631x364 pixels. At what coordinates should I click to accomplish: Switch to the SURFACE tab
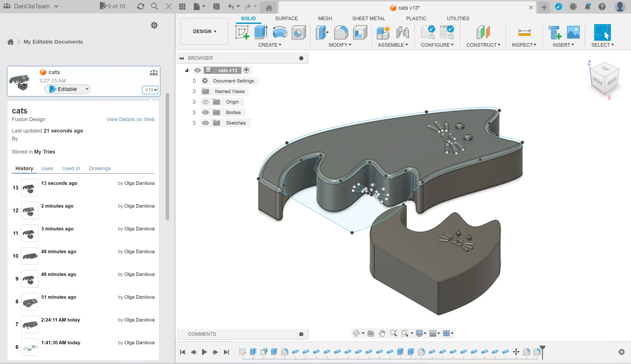click(286, 18)
